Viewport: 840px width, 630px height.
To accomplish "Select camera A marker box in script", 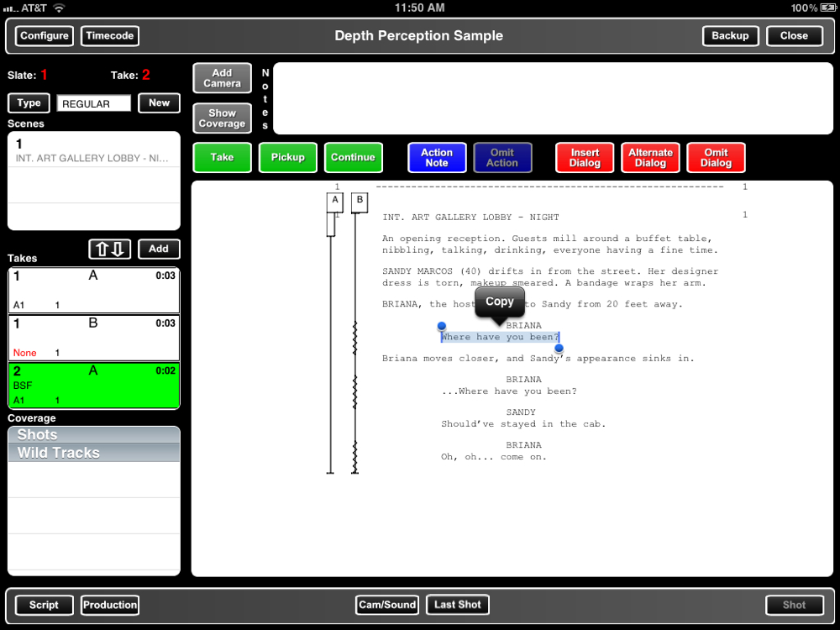I will (x=335, y=202).
